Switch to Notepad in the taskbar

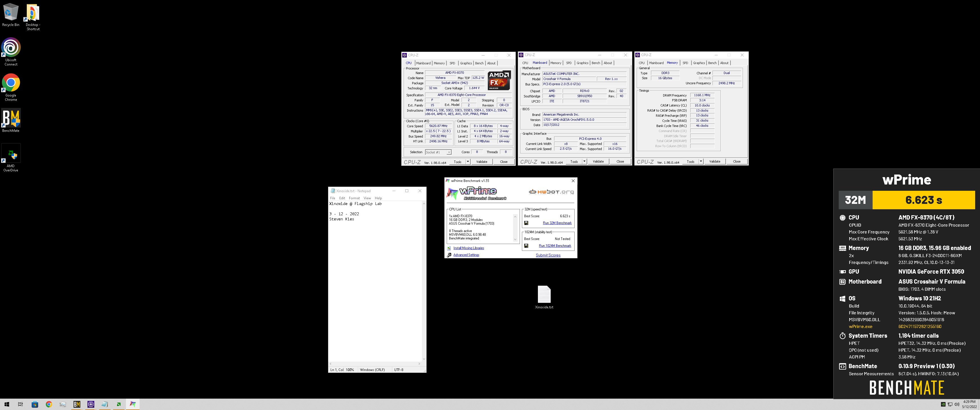pyautogui.click(x=105, y=404)
